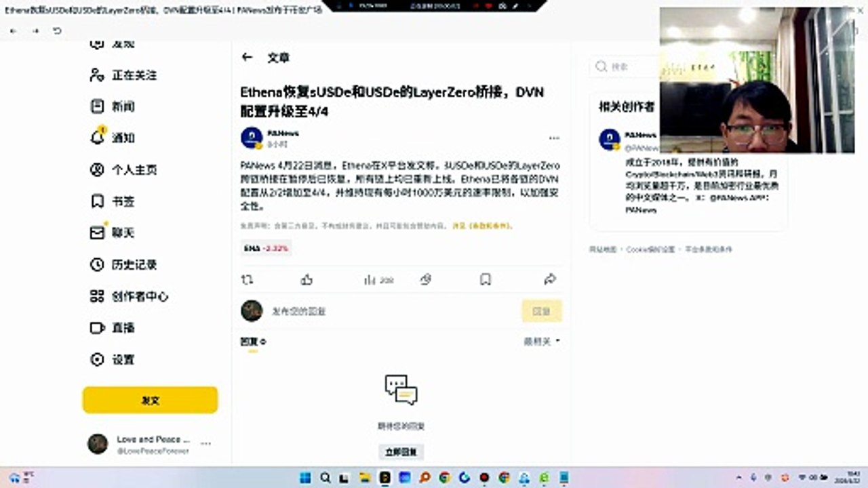Image resolution: width=868 pixels, height=488 pixels.
Task: Go to 个人主页 profile page
Action: (x=123, y=169)
